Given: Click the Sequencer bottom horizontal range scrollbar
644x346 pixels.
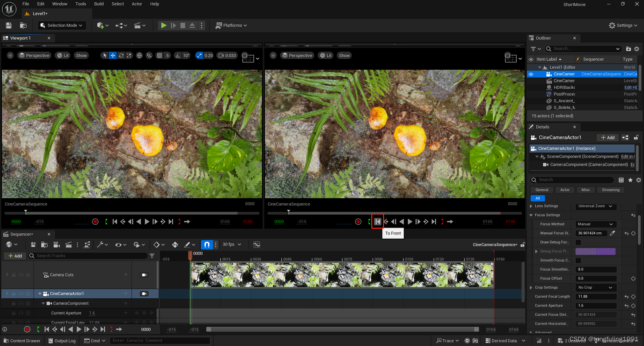Looking at the screenshot, I should tap(342, 330).
